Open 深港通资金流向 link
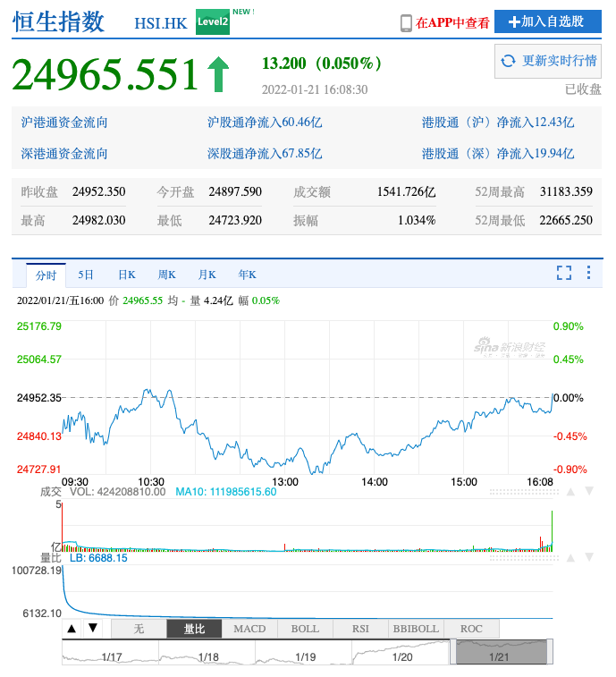 [x=64, y=153]
